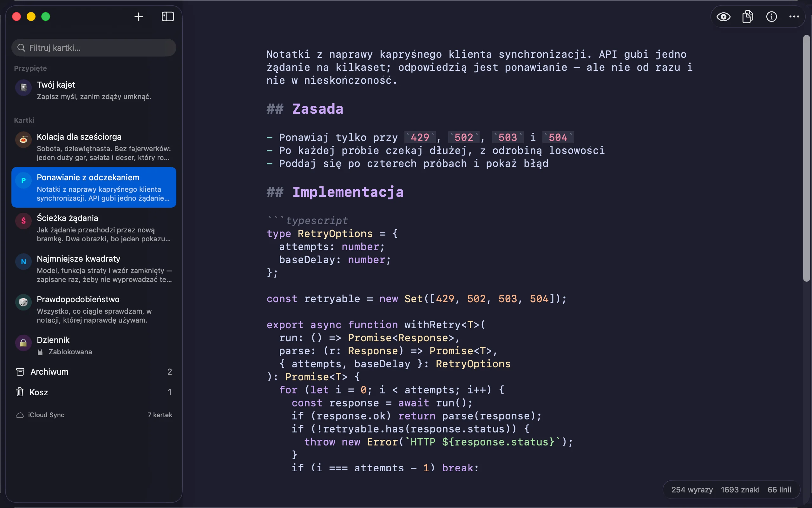Screen dimensions: 812x508
Task: Open the Archiwum folder
Action: tap(94, 371)
